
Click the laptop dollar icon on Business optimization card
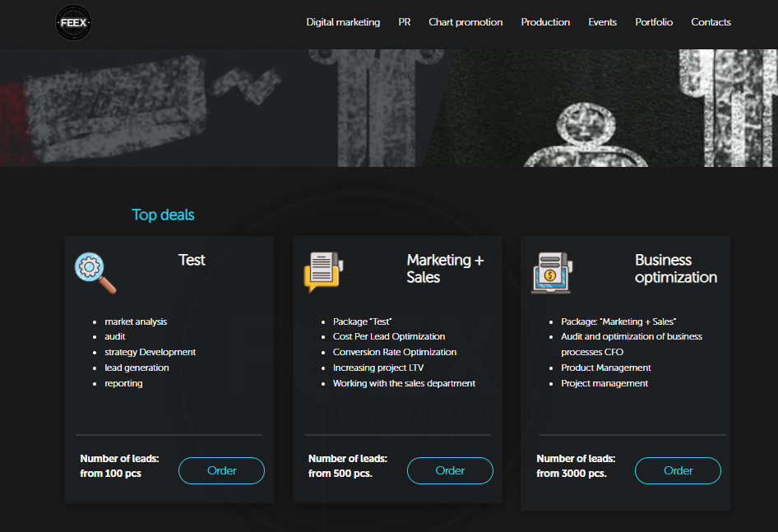tap(552, 272)
